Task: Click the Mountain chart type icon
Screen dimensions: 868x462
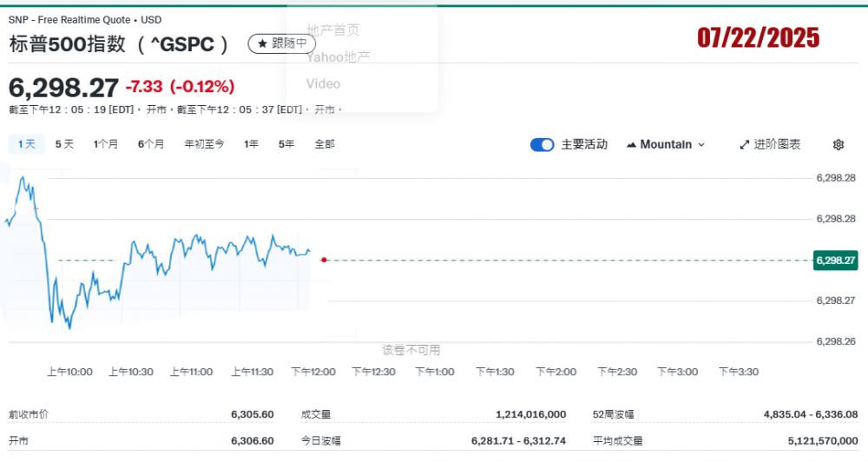Action: point(631,145)
